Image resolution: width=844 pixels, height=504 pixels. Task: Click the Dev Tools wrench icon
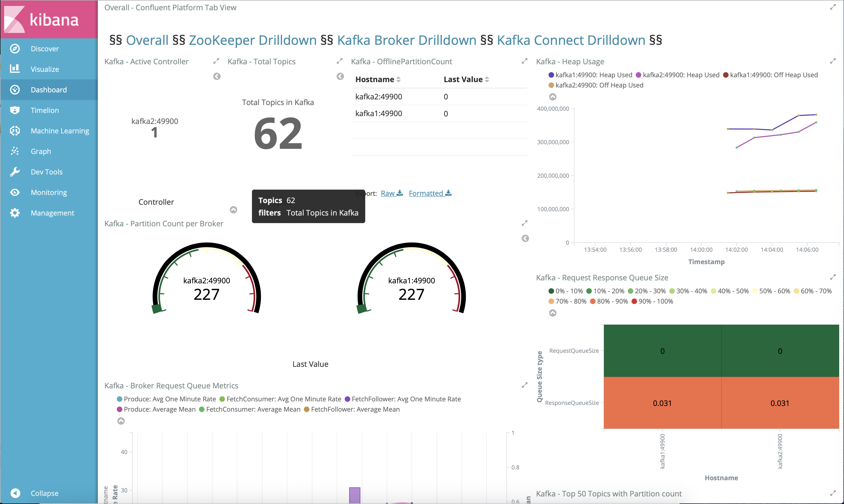15,172
